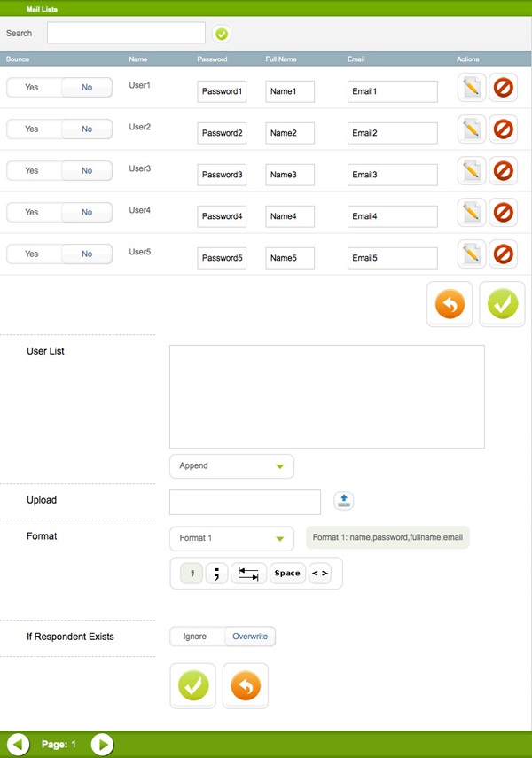This screenshot has width=532, height=758.
Task: Click the upload arrow icon beside file field
Action: coord(344,501)
